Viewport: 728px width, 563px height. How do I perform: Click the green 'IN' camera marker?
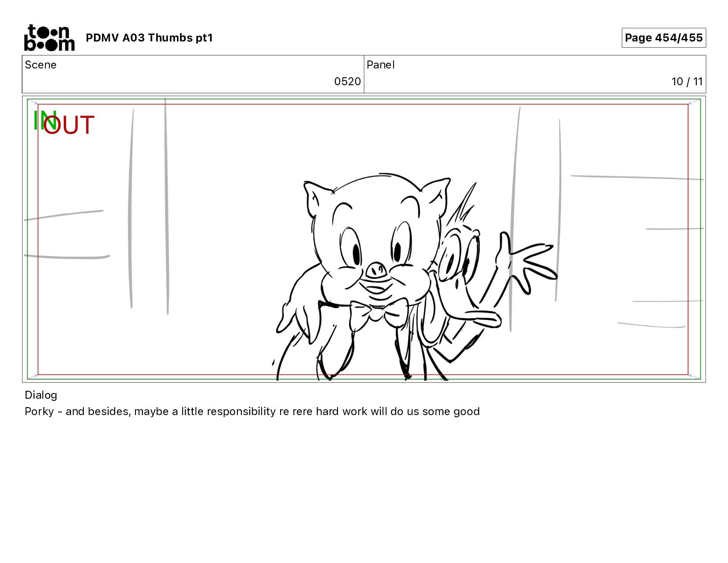pos(44,120)
